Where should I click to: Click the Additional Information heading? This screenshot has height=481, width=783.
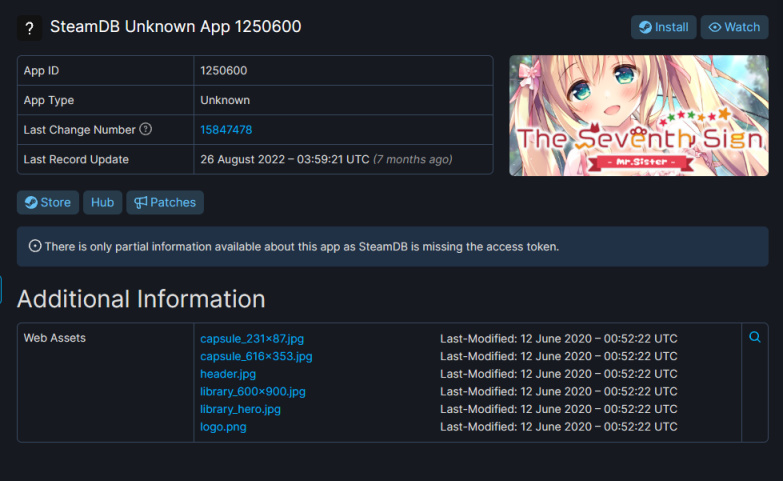click(x=141, y=299)
